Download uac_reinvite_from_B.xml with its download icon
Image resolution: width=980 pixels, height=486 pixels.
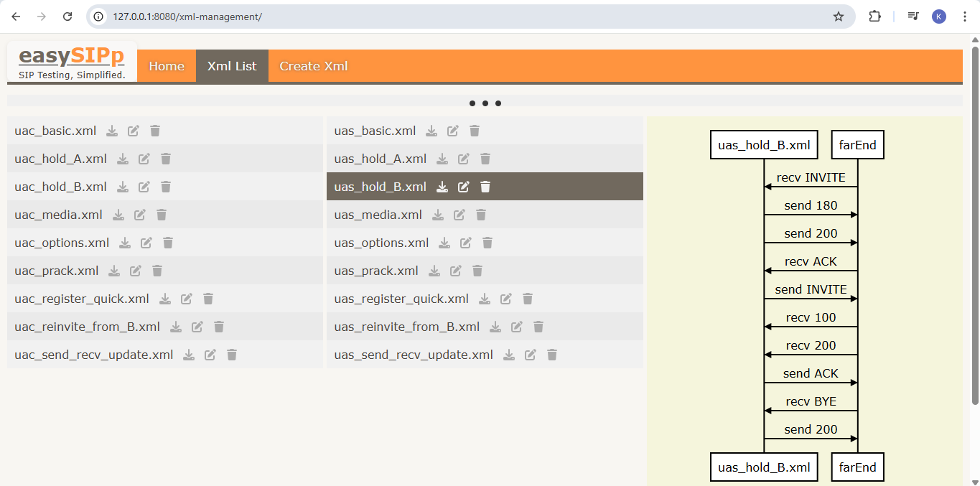[175, 327]
